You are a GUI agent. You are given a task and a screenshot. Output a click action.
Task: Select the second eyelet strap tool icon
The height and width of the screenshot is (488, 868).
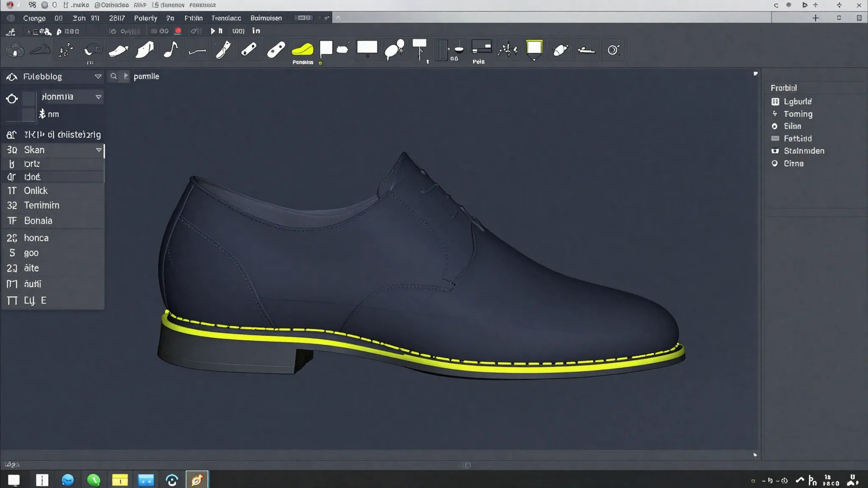point(276,50)
